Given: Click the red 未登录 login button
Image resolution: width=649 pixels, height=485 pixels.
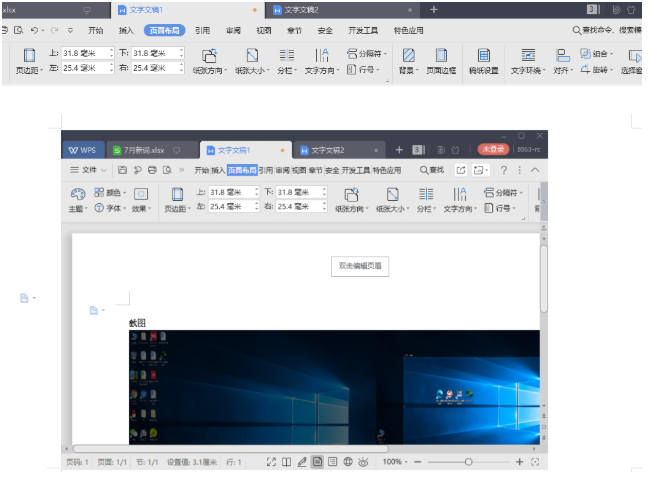Looking at the screenshot, I should tap(492, 149).
